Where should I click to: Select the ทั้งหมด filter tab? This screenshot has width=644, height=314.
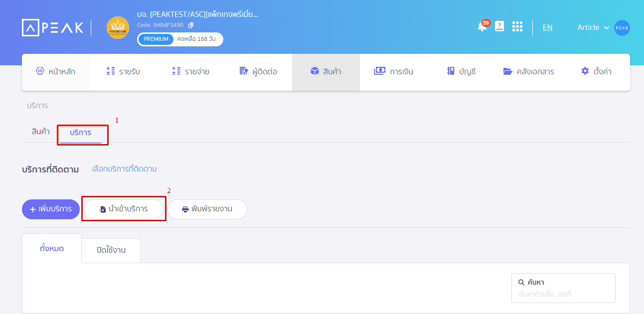(x=51, y=247)
